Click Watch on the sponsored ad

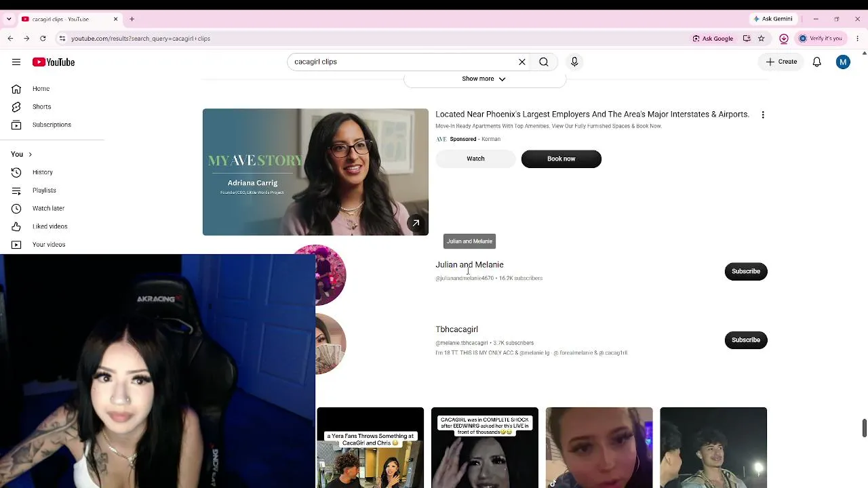pos(475,159)
